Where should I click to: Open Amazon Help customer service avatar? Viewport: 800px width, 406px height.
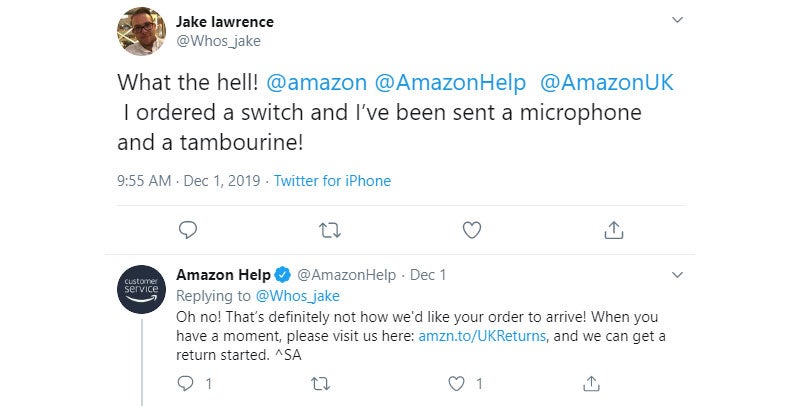pyautogui.click(x=142, y=289)
